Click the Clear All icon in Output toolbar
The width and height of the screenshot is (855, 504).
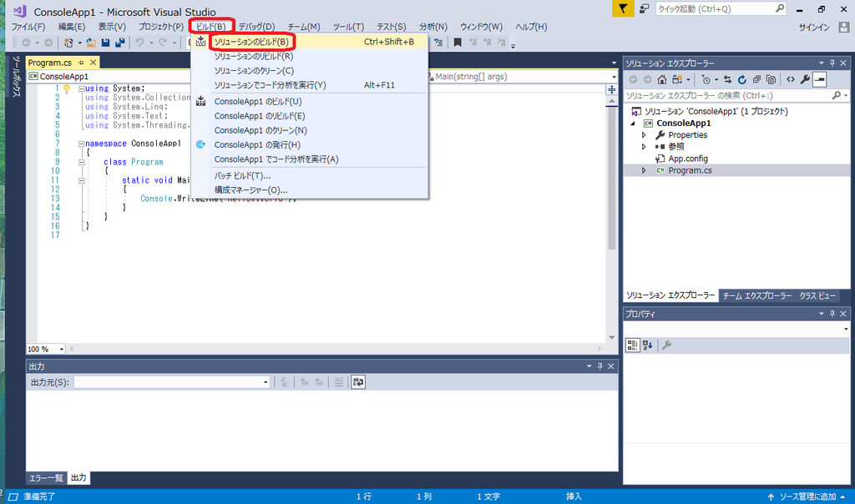coord(339,382)
